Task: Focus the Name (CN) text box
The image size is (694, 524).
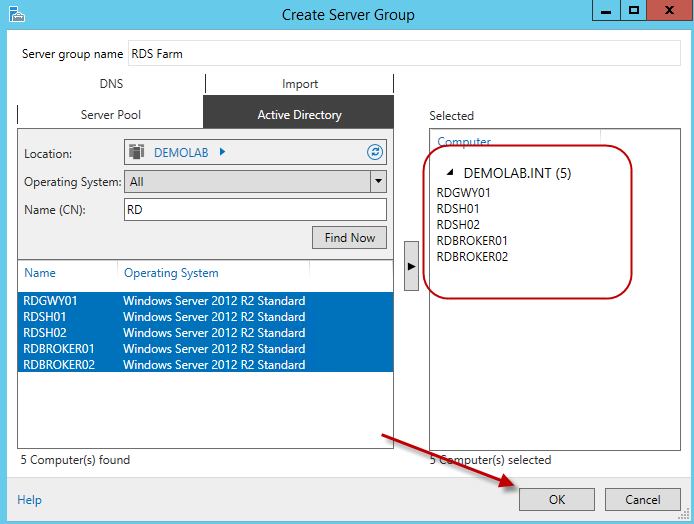Action: coord(255,209)
